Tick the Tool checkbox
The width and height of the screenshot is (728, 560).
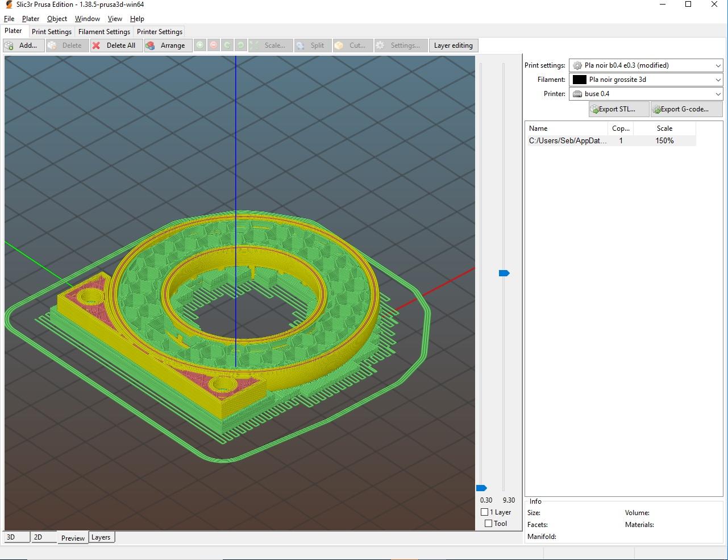(x=488, y=524)
